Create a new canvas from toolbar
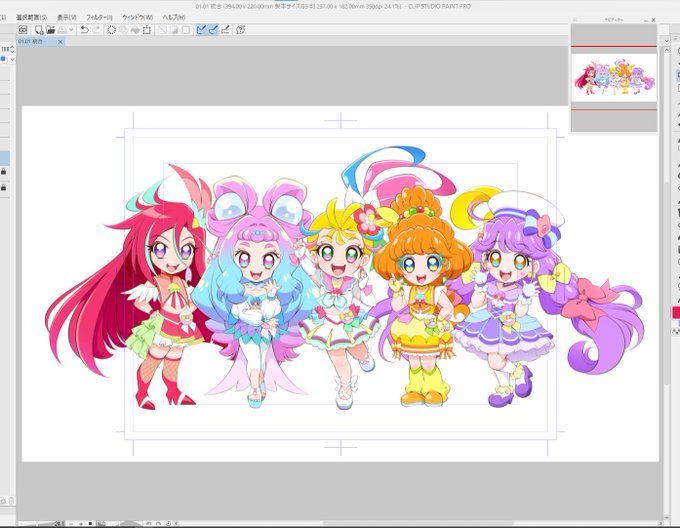The height and width of the screenshot is (528, 680). point(39,29)
